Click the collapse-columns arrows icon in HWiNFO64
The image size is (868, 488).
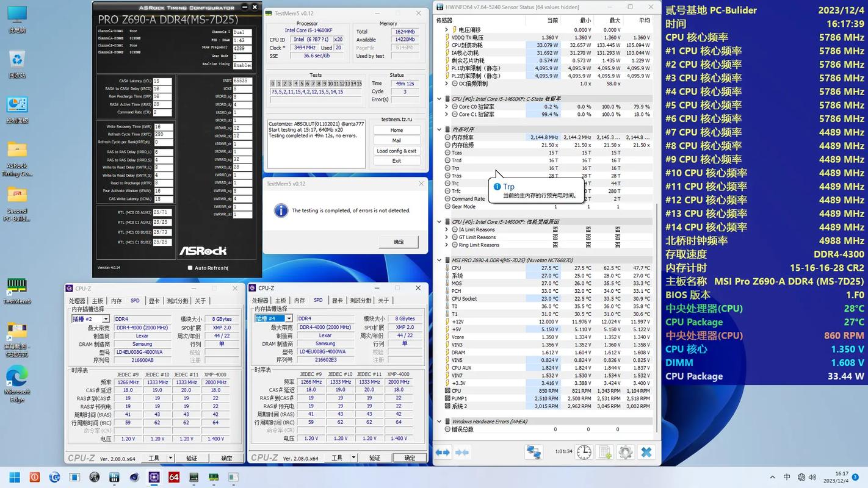462,452
